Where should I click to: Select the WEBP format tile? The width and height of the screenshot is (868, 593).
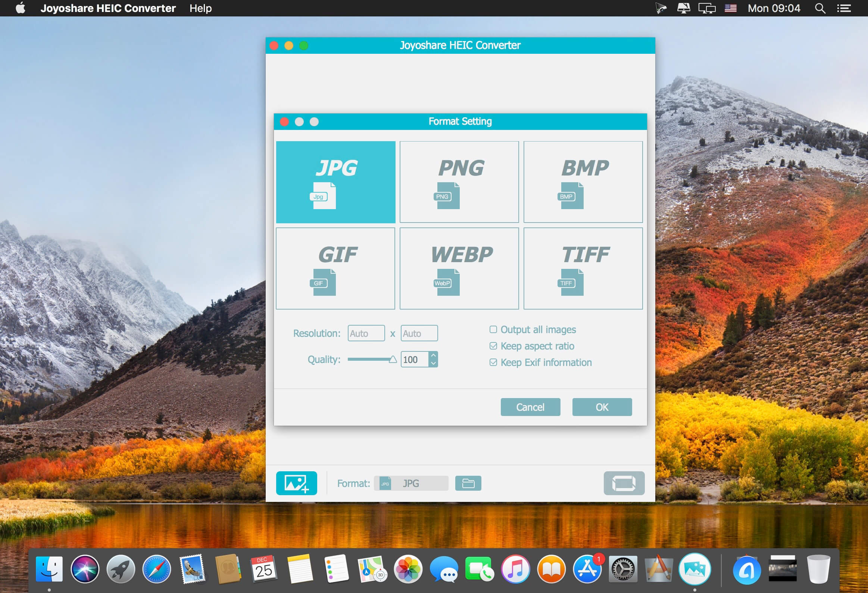pyautogui.click(x=459, y=268)
